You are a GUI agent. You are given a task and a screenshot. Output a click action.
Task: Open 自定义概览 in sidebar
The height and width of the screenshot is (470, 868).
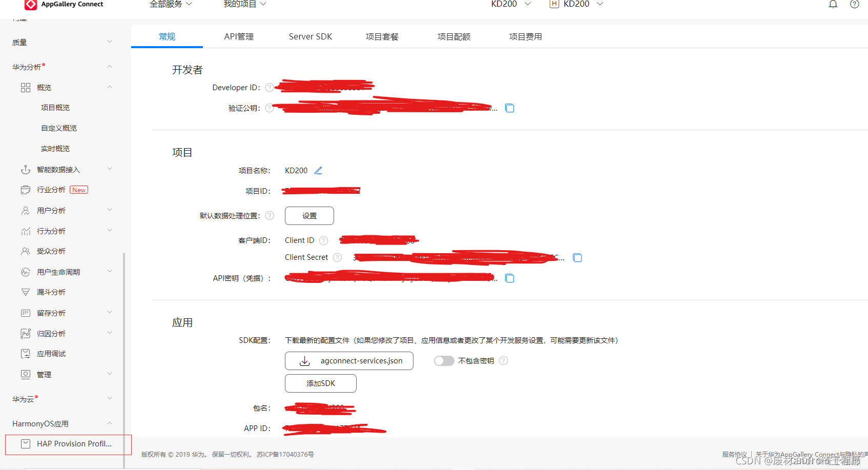click(x=59, y=128)
